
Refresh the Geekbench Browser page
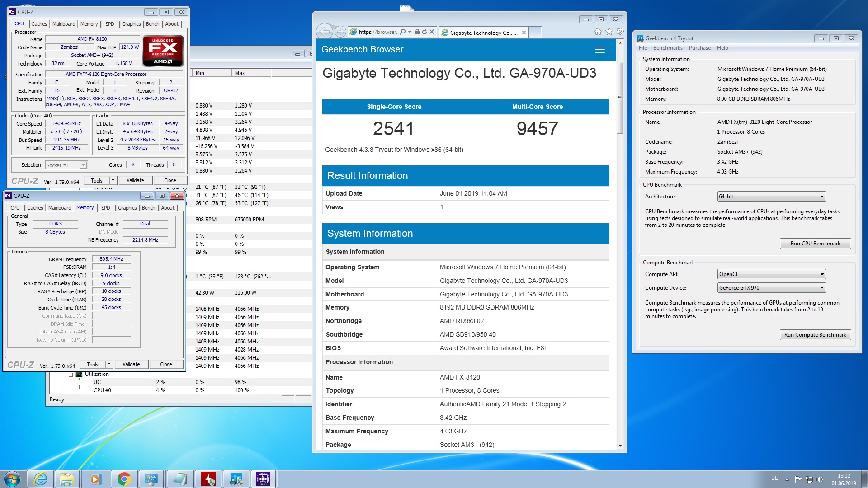(424, 32)
